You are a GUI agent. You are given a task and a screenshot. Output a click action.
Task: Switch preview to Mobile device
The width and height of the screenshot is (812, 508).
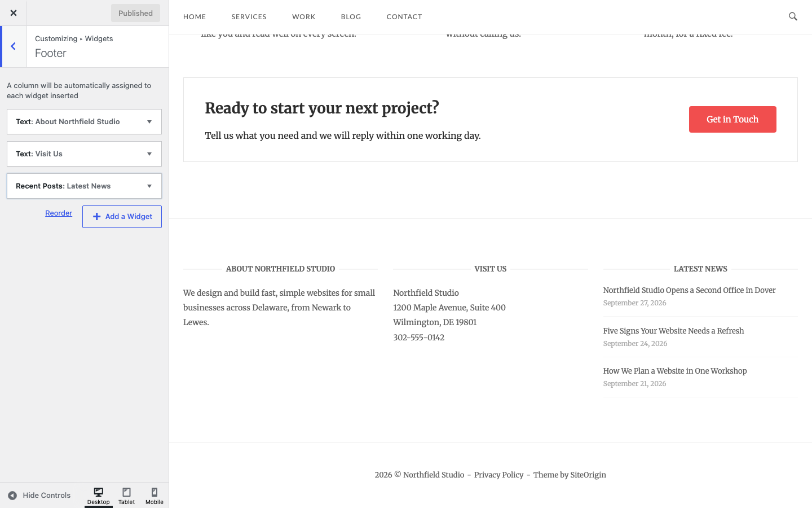155,496
